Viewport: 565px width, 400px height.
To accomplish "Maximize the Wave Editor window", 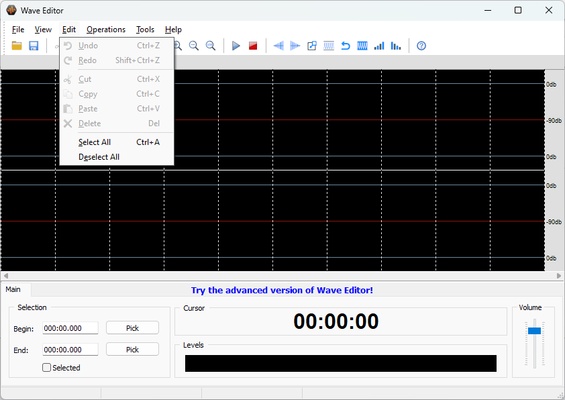I will click(x=518, y=10).
